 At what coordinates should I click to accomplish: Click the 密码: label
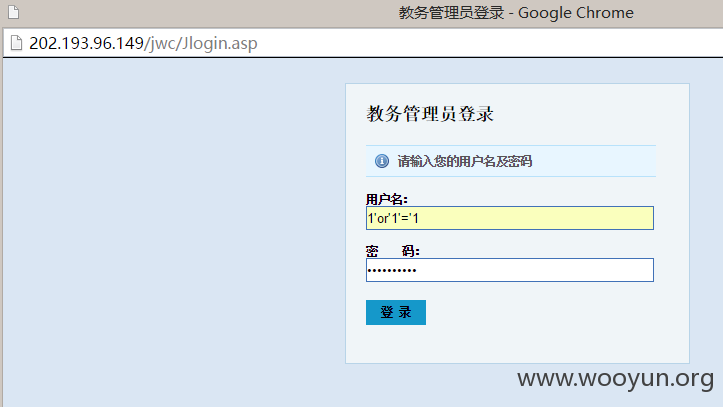(x=392, y=251)
